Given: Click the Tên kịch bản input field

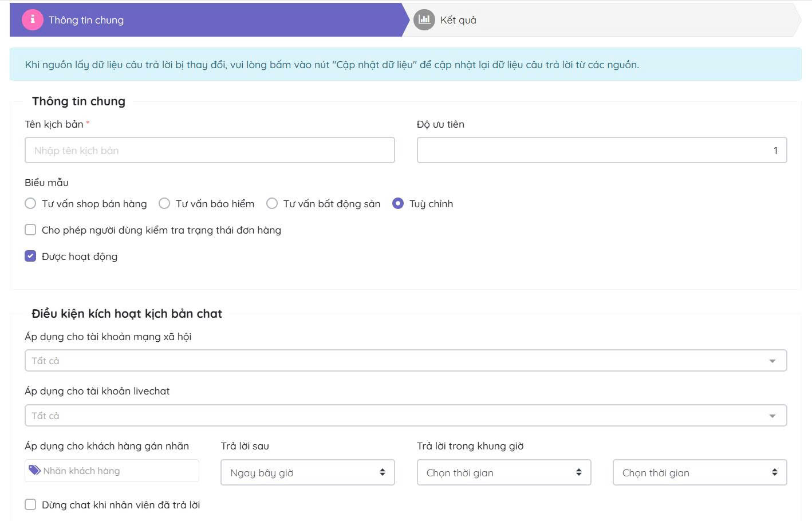Looking at the screenshot, I should pos(210,151).
